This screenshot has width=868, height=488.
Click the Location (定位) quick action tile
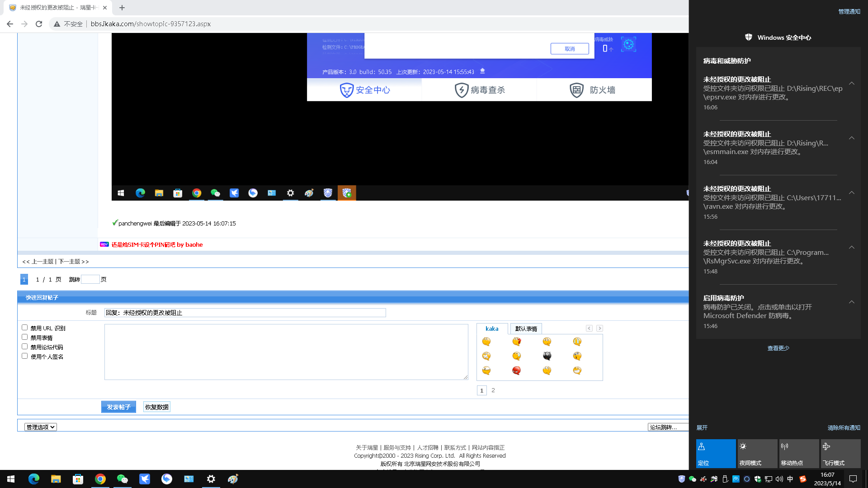[716, 454]
